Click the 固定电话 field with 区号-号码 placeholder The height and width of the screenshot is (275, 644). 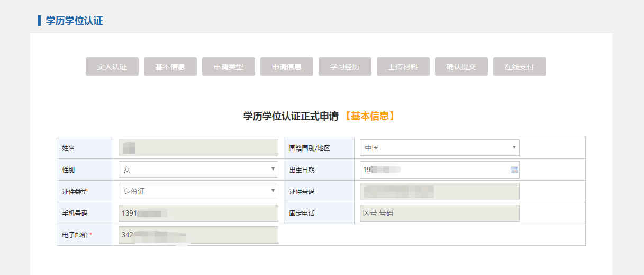[x=439, y=213]
